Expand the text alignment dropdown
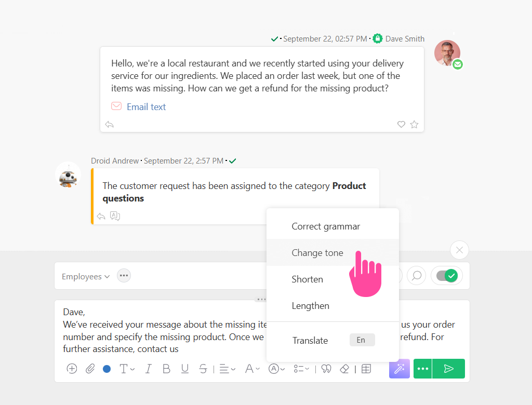 tap(227, 369)
